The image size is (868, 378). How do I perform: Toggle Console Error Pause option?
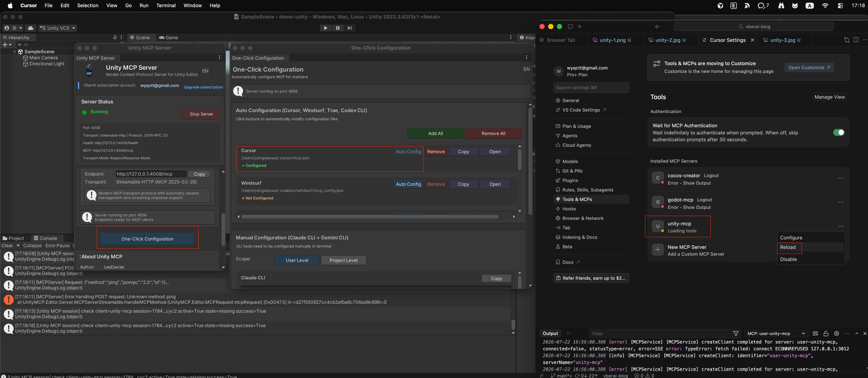tap(58, 245)
